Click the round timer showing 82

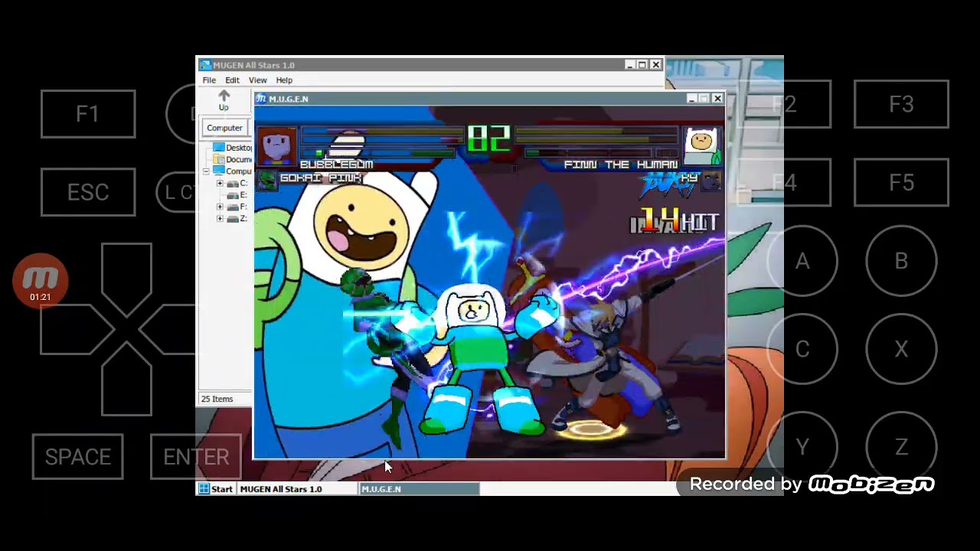(x=488, y=139)
